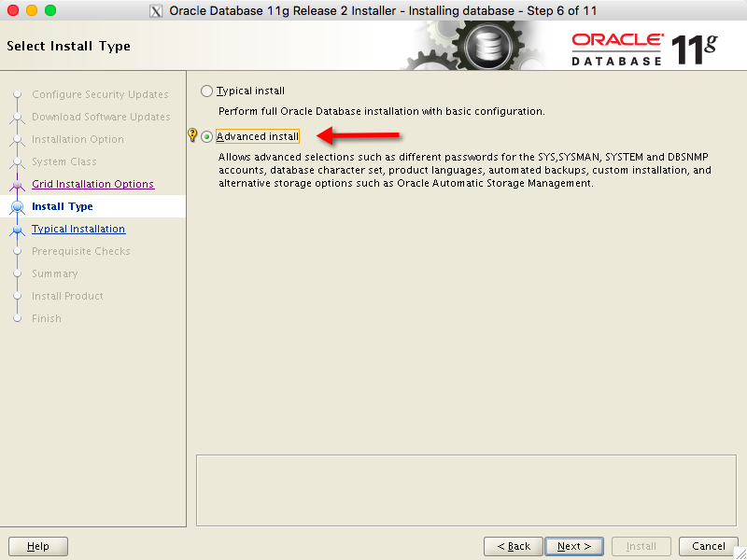Click the Prerequisite Checks step label

81,251
